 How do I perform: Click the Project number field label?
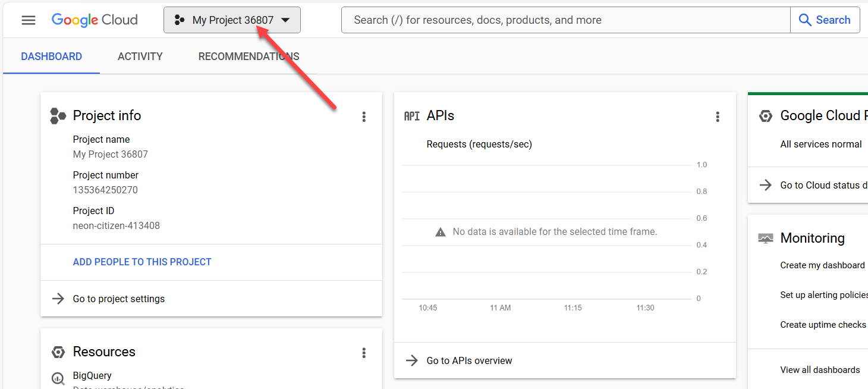click(x=106, y=175)
